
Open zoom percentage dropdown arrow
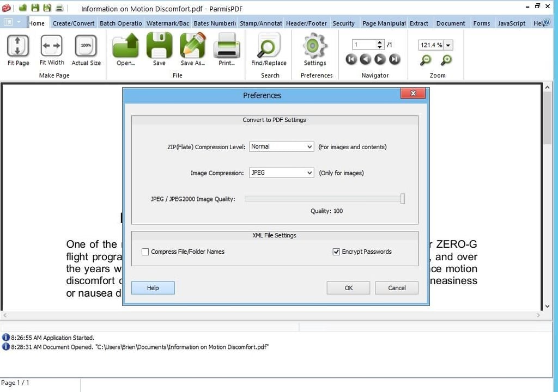click(448, 45)
